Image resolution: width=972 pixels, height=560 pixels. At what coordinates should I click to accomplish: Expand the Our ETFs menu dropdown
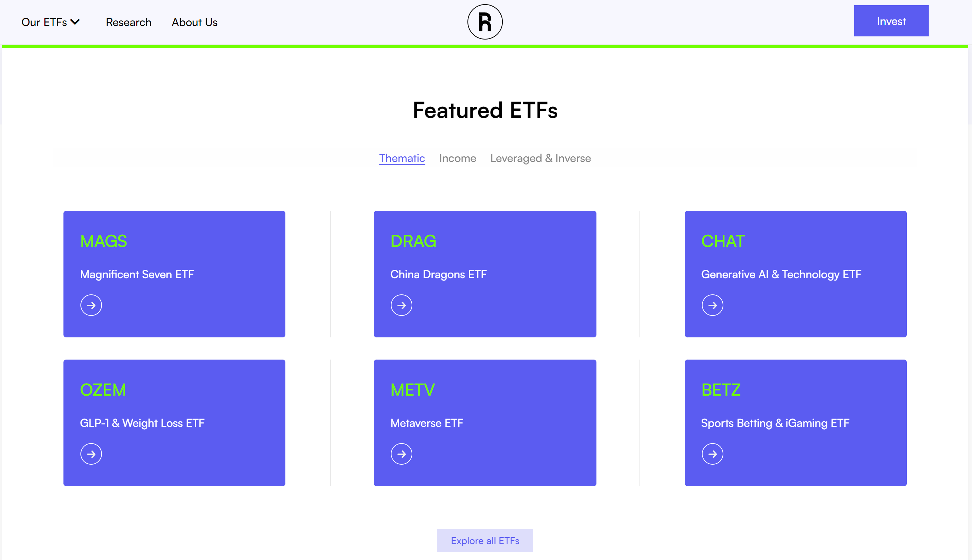tap(51, 22)
